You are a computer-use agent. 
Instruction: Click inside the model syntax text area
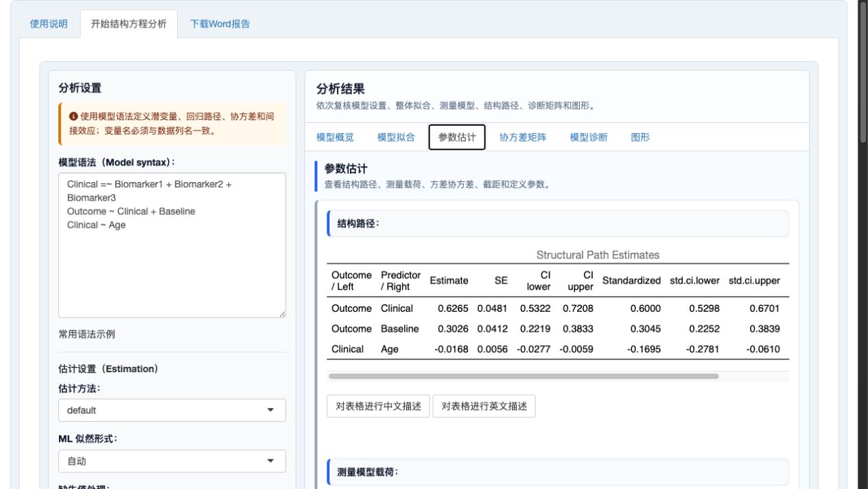(172, 245)
